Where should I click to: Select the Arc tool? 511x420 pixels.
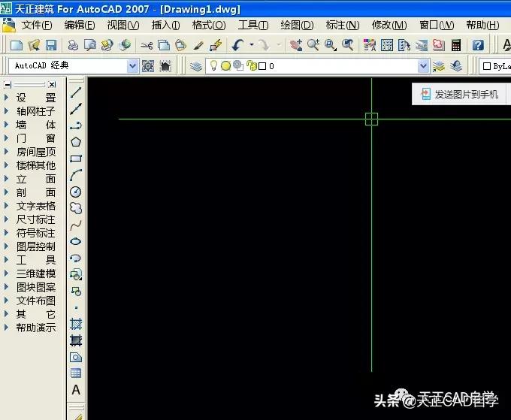76,175
